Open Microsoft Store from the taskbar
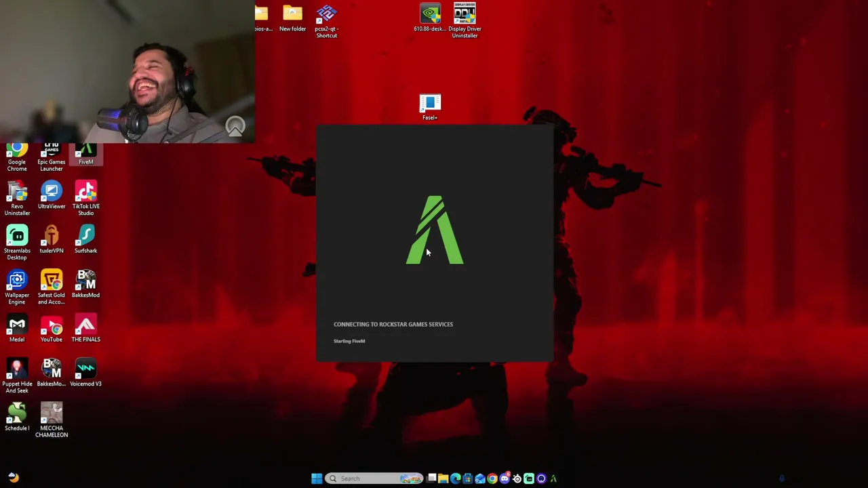The height and width of the screenshot is (488, 868). click(x=467, y=479)
